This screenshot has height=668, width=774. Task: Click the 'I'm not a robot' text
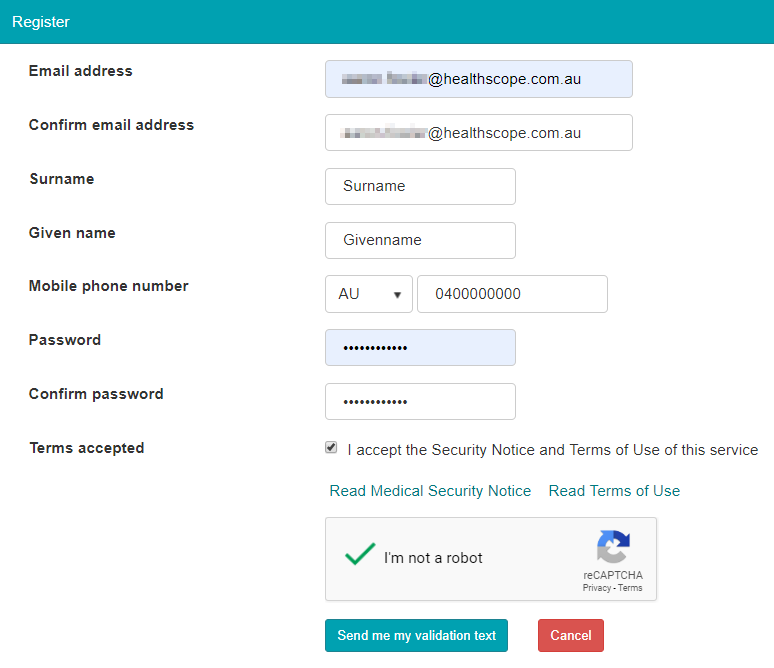click(433, 558)
